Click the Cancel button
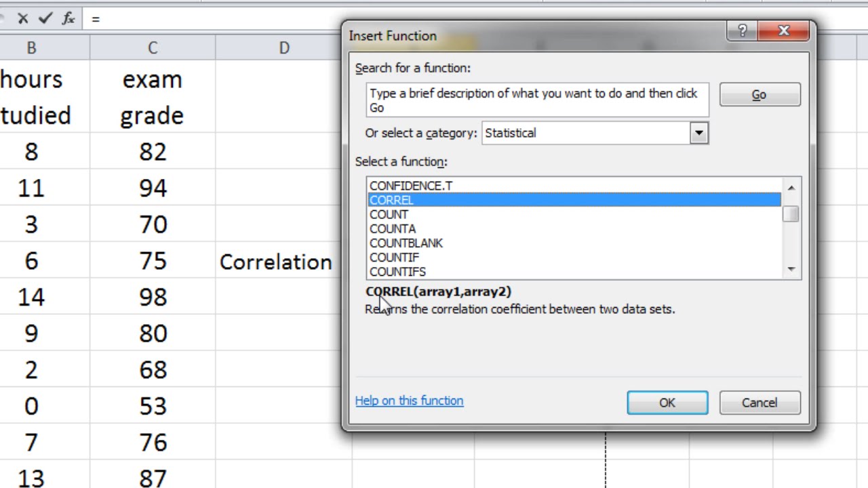This screenshot has width=868, height=488. [759, 403]
